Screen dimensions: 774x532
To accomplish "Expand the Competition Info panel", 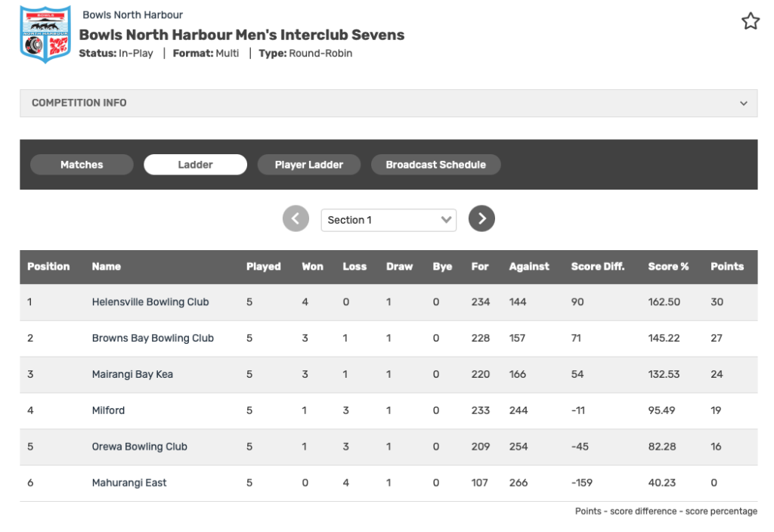I will pos(389,103).
